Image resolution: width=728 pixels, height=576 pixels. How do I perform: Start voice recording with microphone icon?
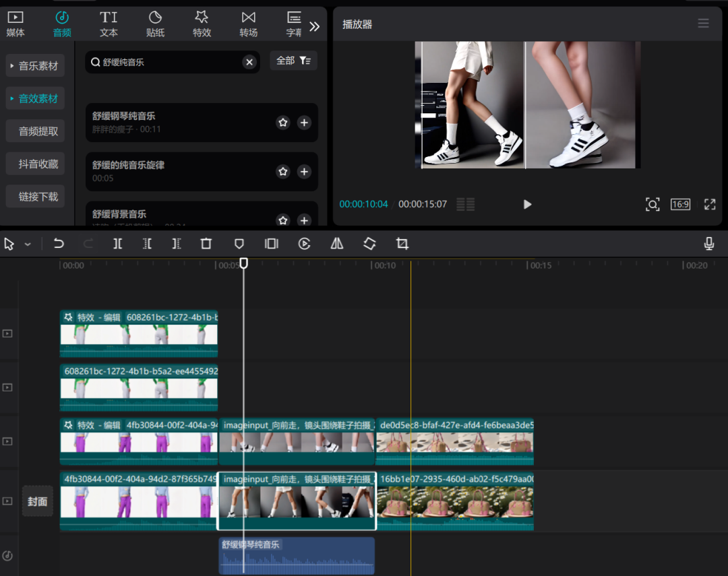[709, 244]
